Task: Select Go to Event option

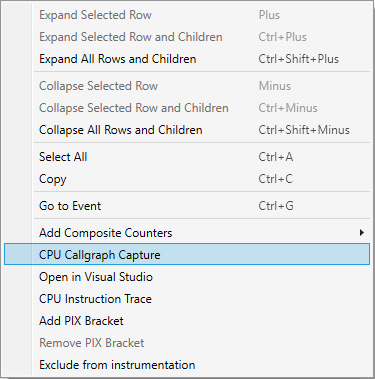Action: click(187, 206)
